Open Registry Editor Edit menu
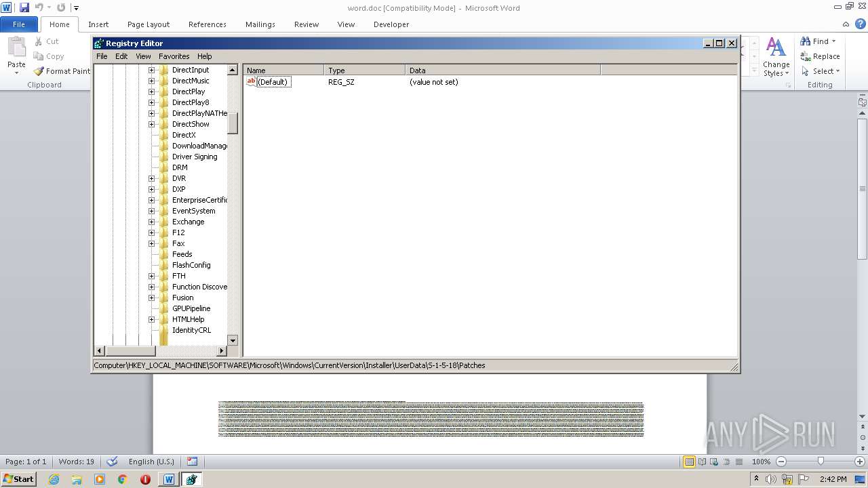The image size is (868, 488). tap(121, 56)
